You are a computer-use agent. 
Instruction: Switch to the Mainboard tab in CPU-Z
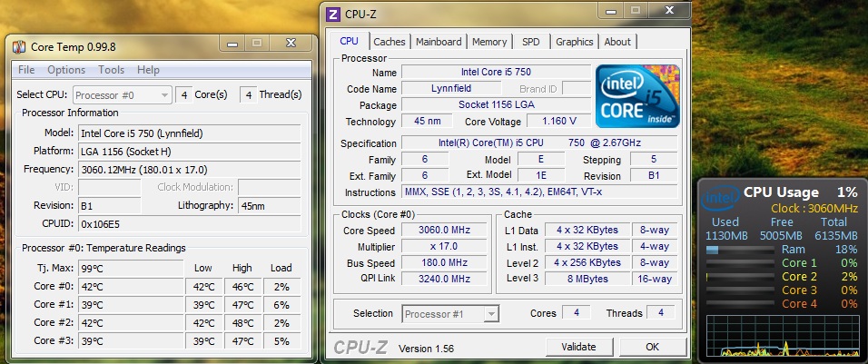tap(439, 42)
